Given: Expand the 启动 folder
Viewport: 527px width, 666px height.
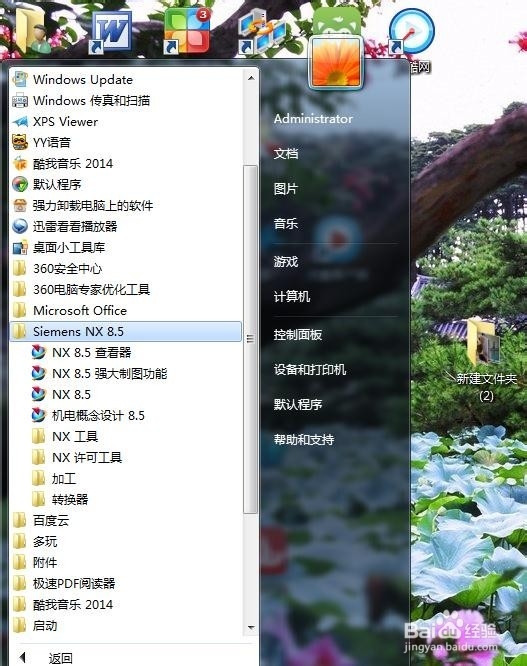Looking at the screenshot, I should tap(35, 626).
